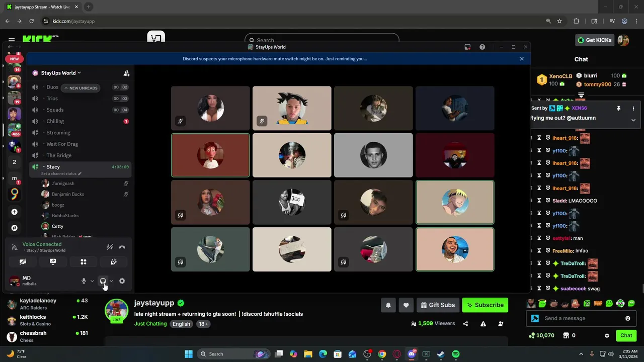Select the Wait For Drag channel

coord(80,144)
